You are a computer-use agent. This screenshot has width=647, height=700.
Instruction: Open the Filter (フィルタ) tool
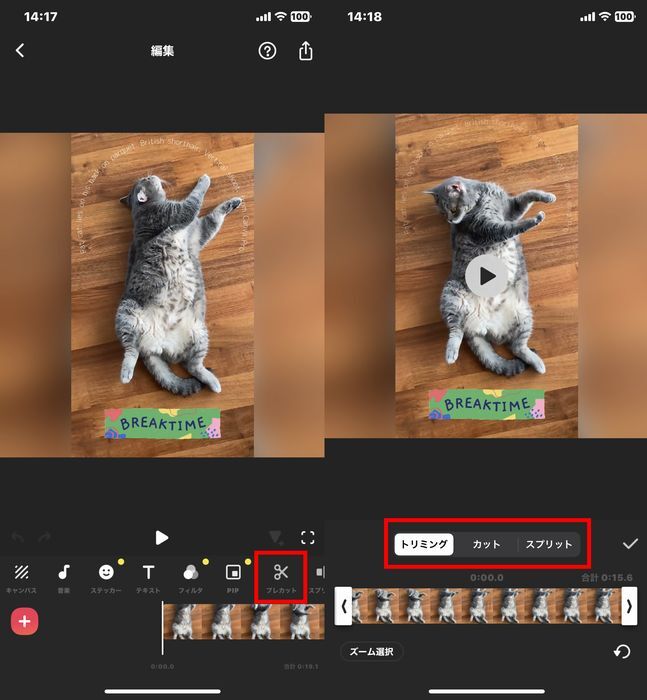tap(190, 577)
